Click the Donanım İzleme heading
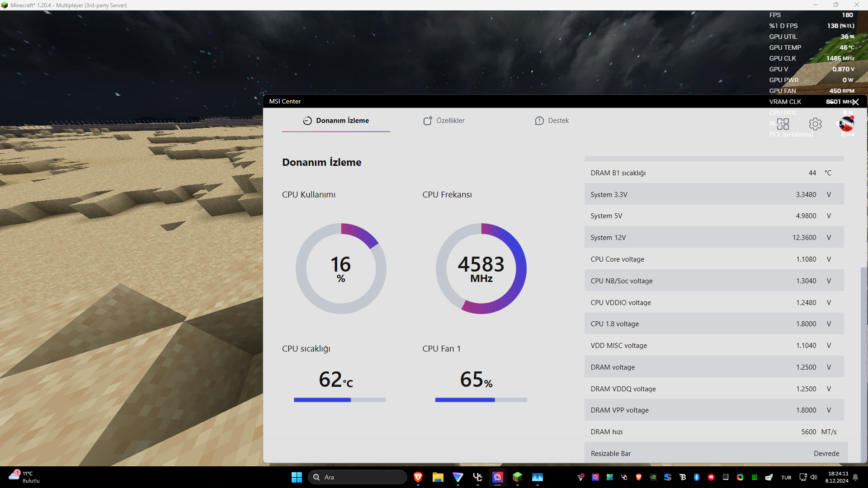 (321, 162)
